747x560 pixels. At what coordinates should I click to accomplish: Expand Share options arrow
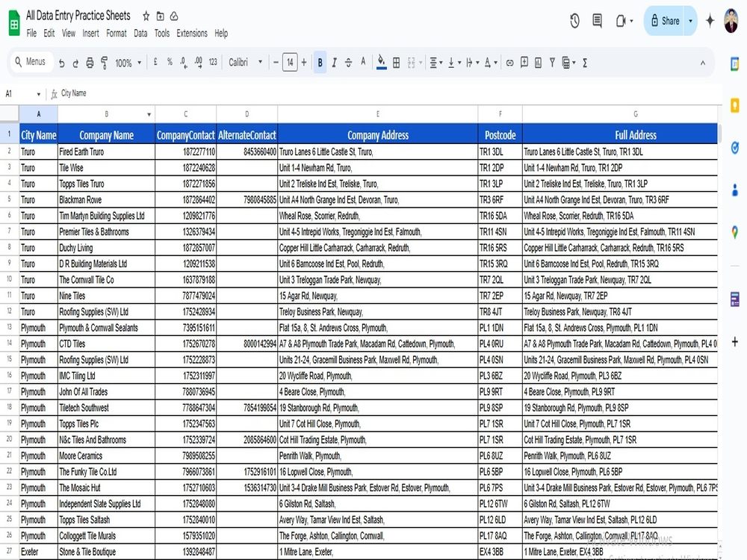pyautogui.click(x=691, y=21)
